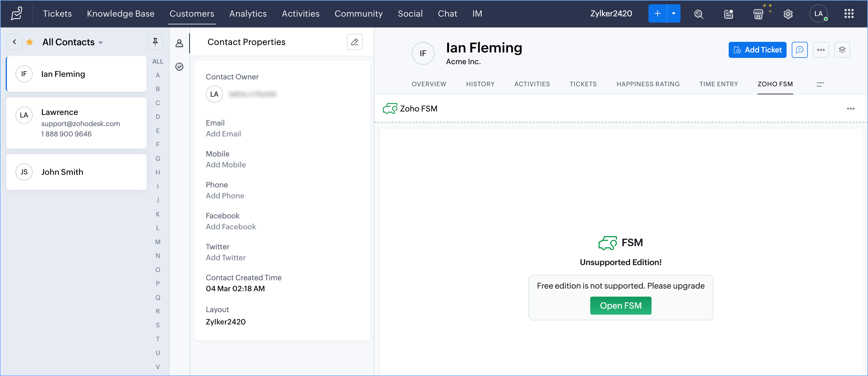868x376 pixels.
Task: Switch to approvals checkmark side tab
Action: point(179,67)
